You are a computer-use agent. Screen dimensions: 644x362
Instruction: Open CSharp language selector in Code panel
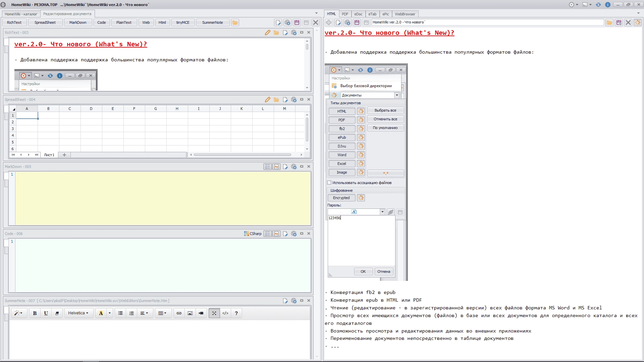pyautogui.click(x=253, y=234)
